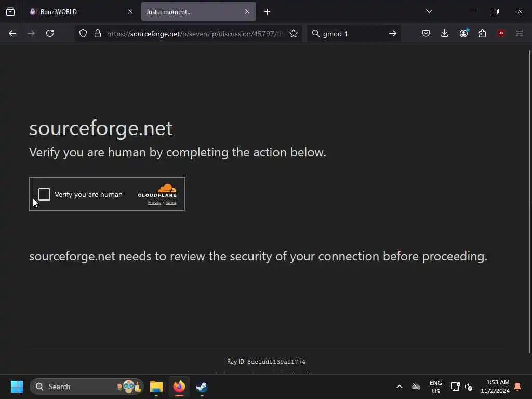Viewport: 532px width, 399px height.
Task: Save page to Pocket
Action: [426, 33]
